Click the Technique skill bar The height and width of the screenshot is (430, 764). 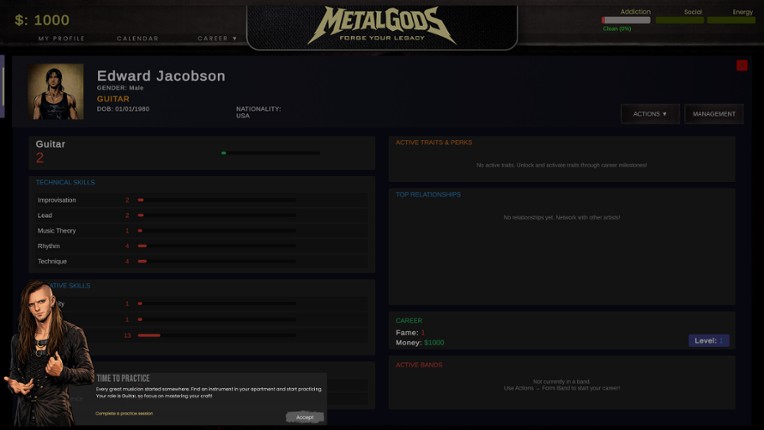click(216, 261)
